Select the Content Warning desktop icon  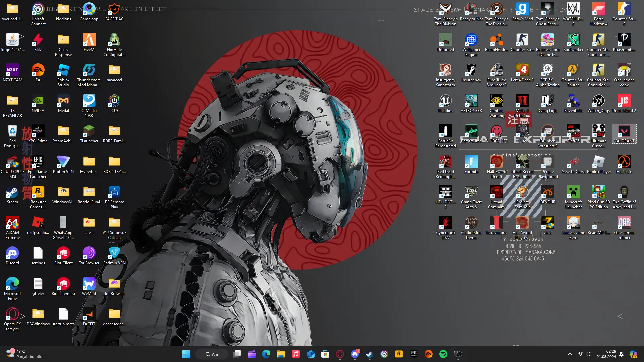tap(497, 106)
